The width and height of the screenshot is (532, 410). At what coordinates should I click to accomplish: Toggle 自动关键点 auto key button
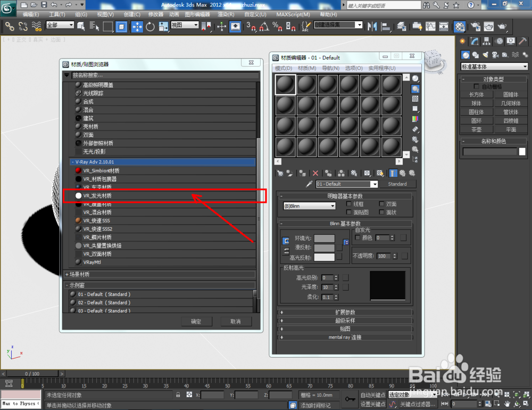372,395
